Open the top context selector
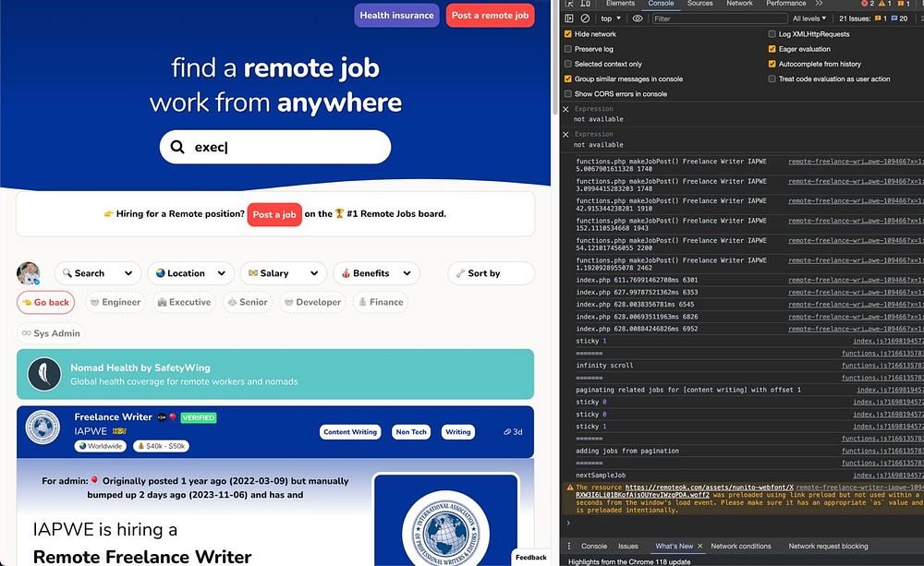 coord(611,18)
